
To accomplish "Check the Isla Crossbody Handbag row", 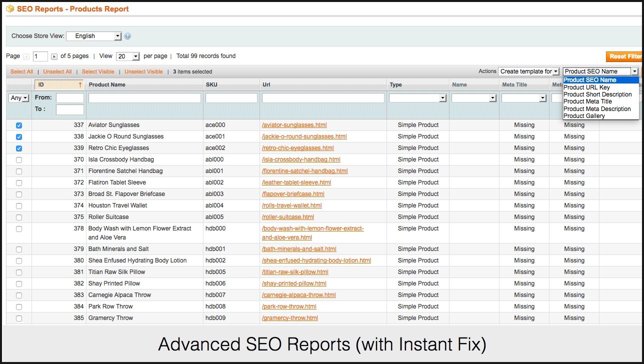I will coord(19,160).
